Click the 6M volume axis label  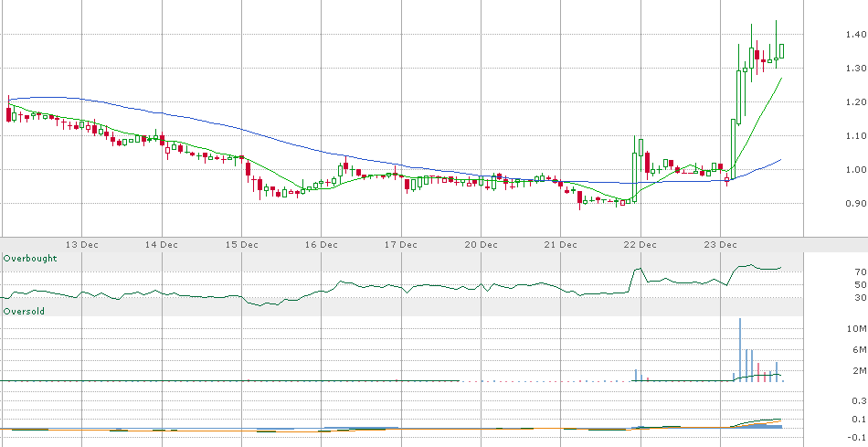(860, 349)
